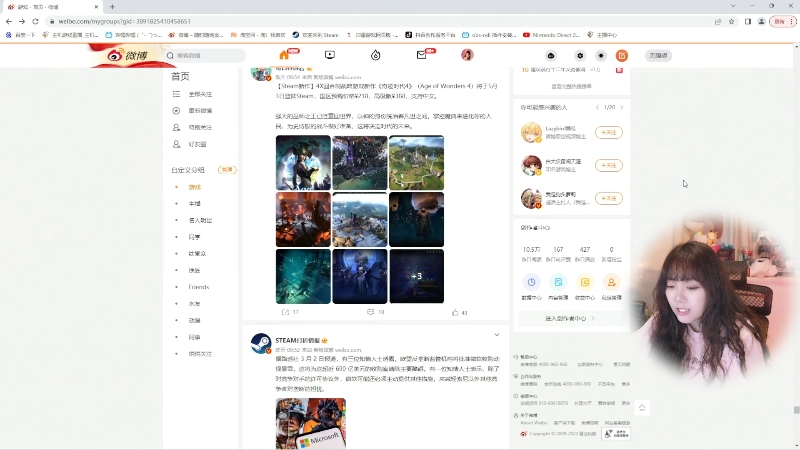Open the video section icon in navbar
The image size is (800, 450).
(330, 55)
